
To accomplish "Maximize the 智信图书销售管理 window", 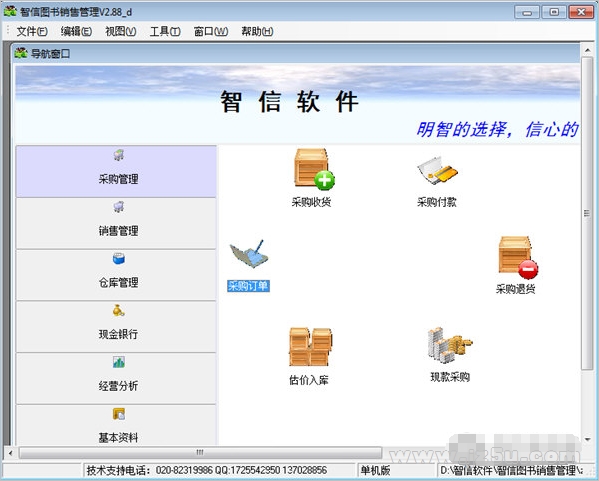I will [x=554, y=12].
